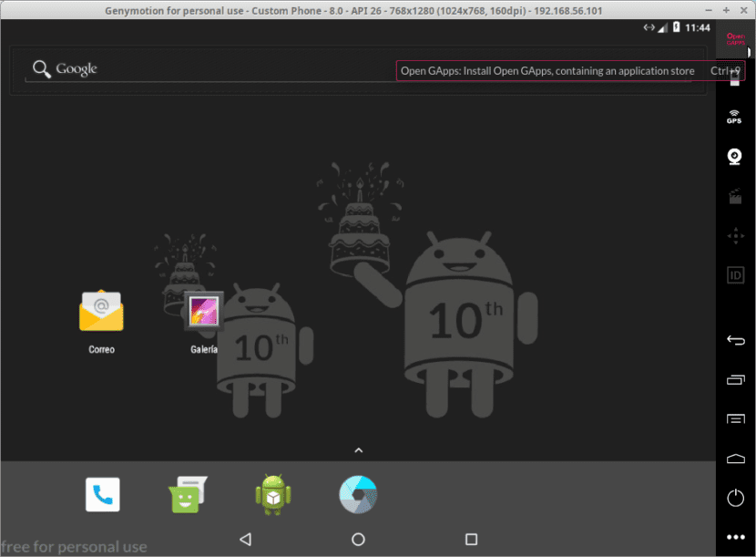
Task: Click the screen capture clapperboard icon
Action: point(734,196)
